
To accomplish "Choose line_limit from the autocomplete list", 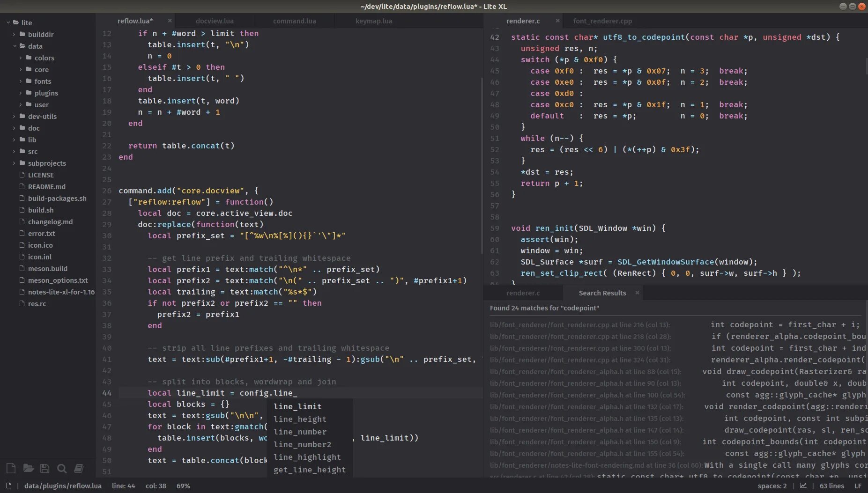I will 310,406.
